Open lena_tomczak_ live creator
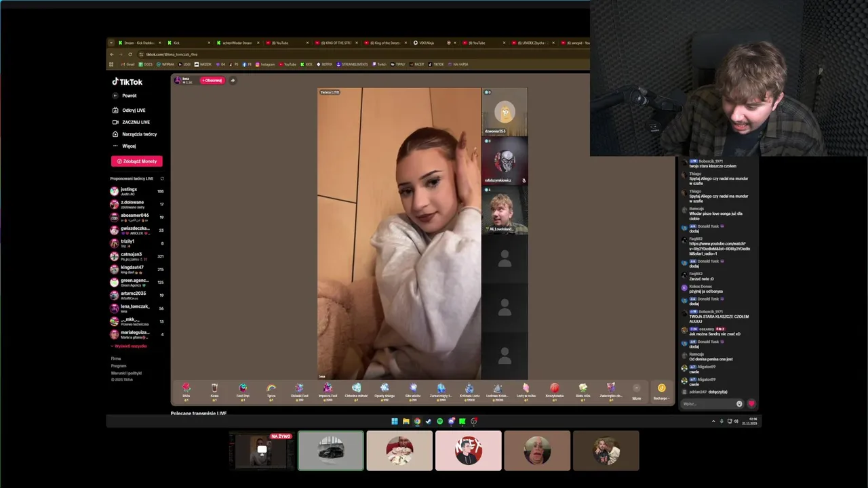The width and height of the screenshot is (868, 488). 137,308
